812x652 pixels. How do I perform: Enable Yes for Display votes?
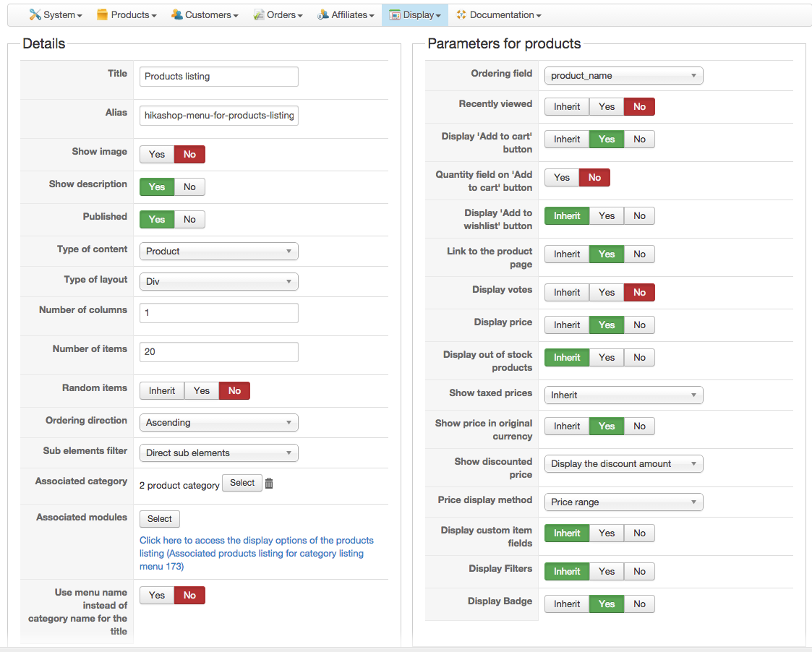tap(607, 292)
